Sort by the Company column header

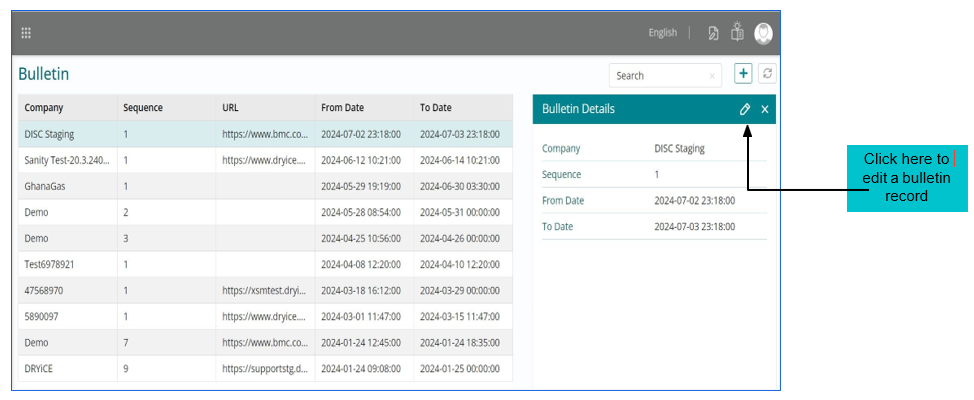click(44, 108)
